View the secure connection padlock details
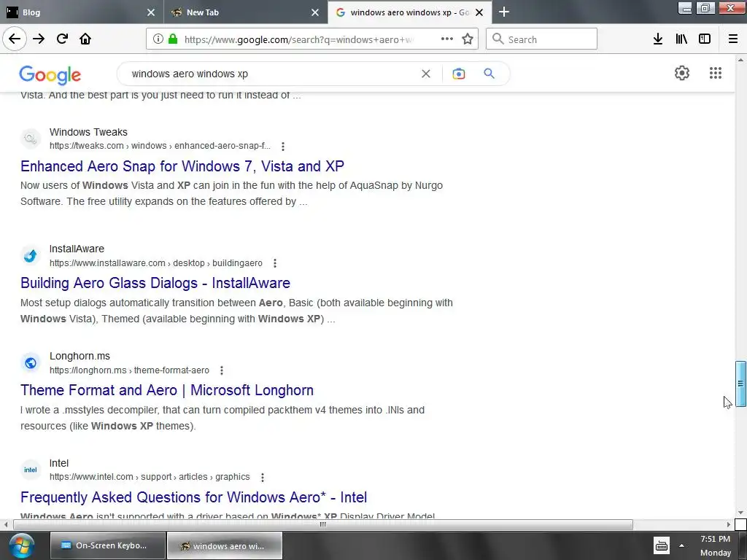This screenshot has height=560, width=747. (173, 39)
